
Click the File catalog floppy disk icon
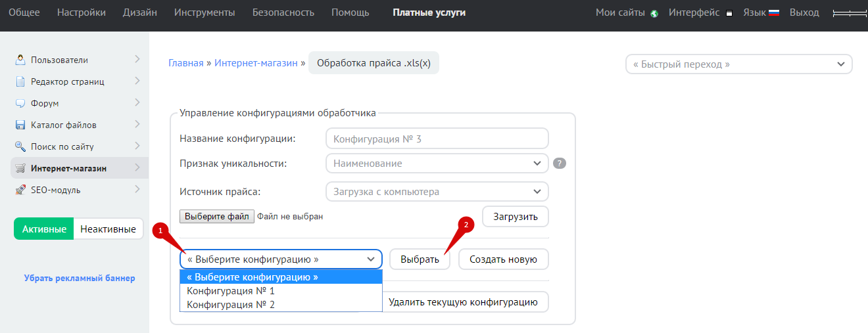pyautogui.click(x=20, y=125)
